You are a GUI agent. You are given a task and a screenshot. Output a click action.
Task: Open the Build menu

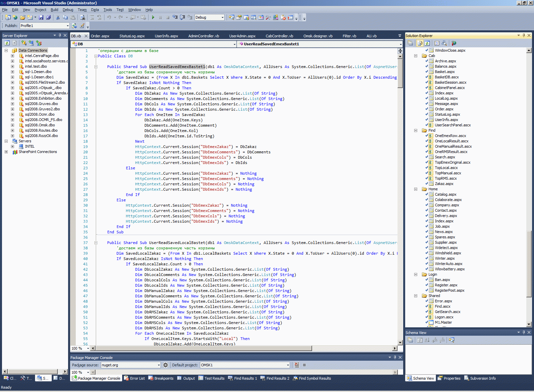(54, 10)
